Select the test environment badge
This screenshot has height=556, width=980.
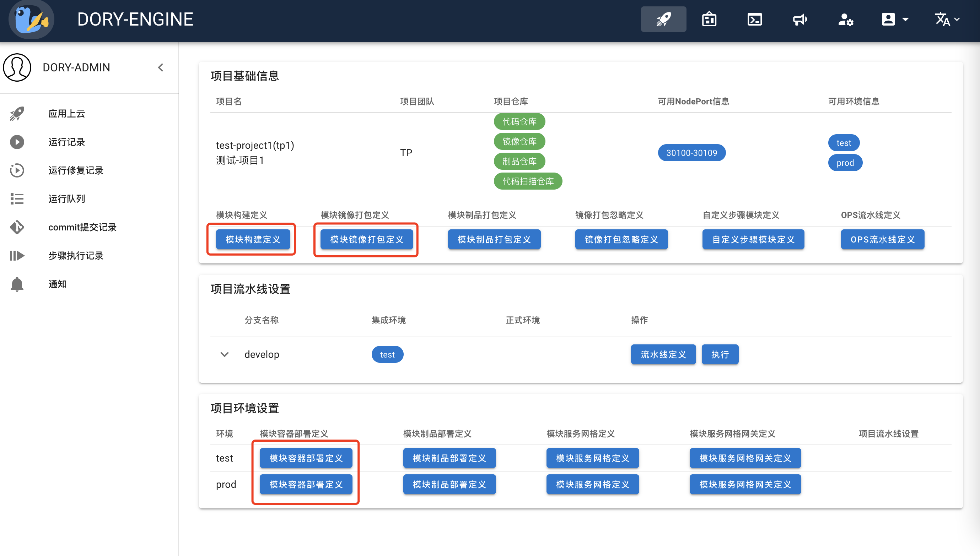tap(844, 143)
